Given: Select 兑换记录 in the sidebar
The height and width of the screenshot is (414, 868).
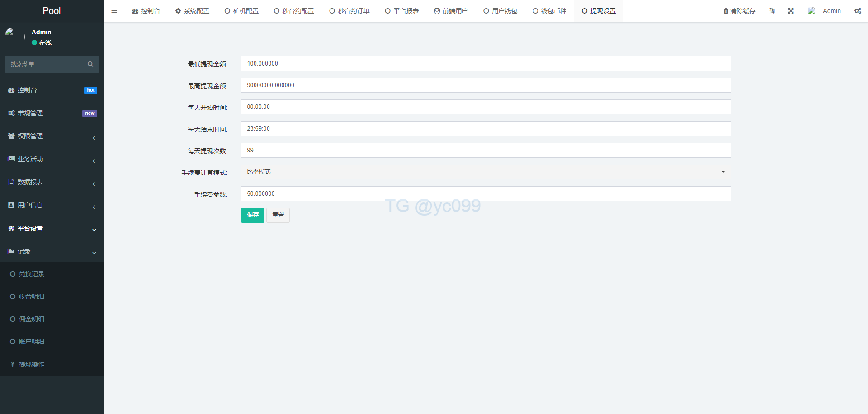Looking at the screenshot, I should (31, 274).
